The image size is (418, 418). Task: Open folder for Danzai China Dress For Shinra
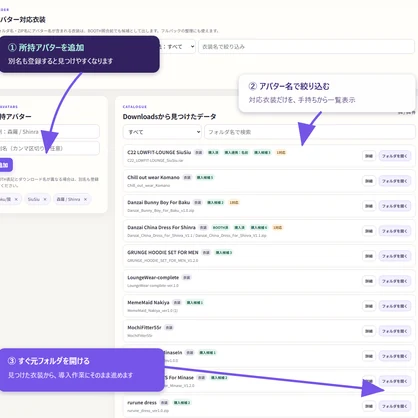(395, 231)
